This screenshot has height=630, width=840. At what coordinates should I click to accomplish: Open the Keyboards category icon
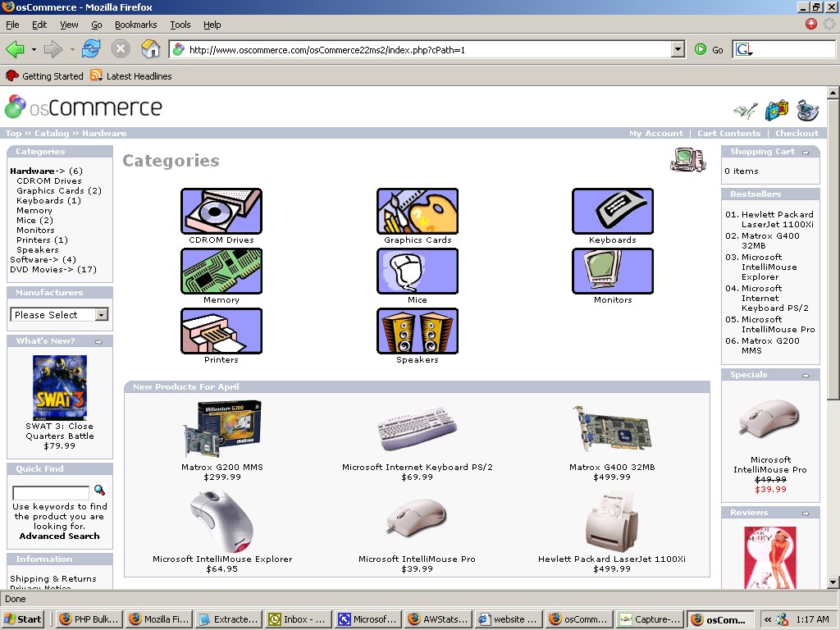(x=613, y=211)
